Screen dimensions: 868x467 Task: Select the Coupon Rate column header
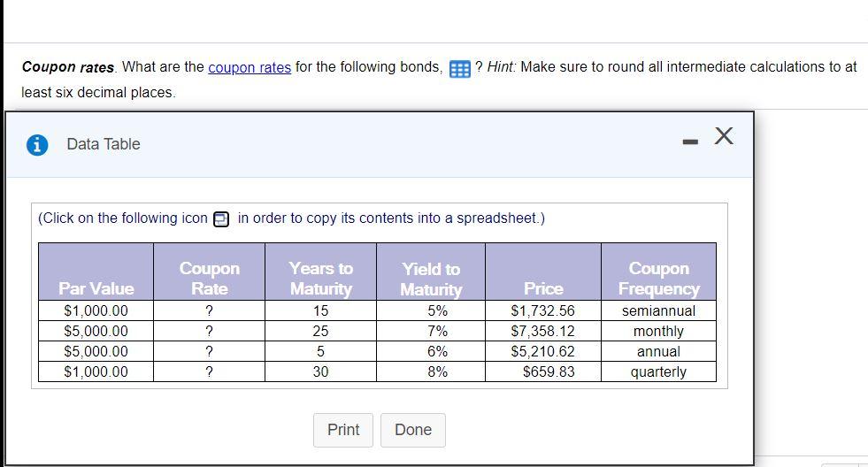pyautogui.click(x=209, y=272)
